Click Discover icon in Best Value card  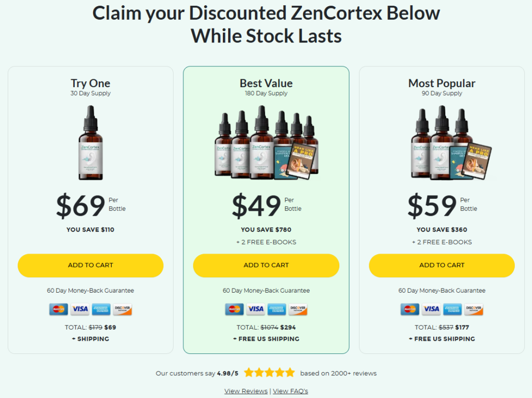click(x=298, y=309)
